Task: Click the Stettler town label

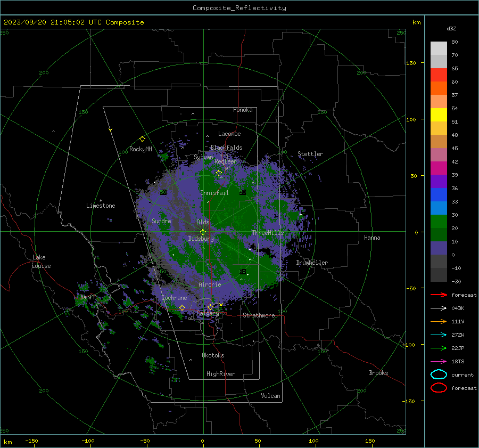Action: [x=310, y=154]
